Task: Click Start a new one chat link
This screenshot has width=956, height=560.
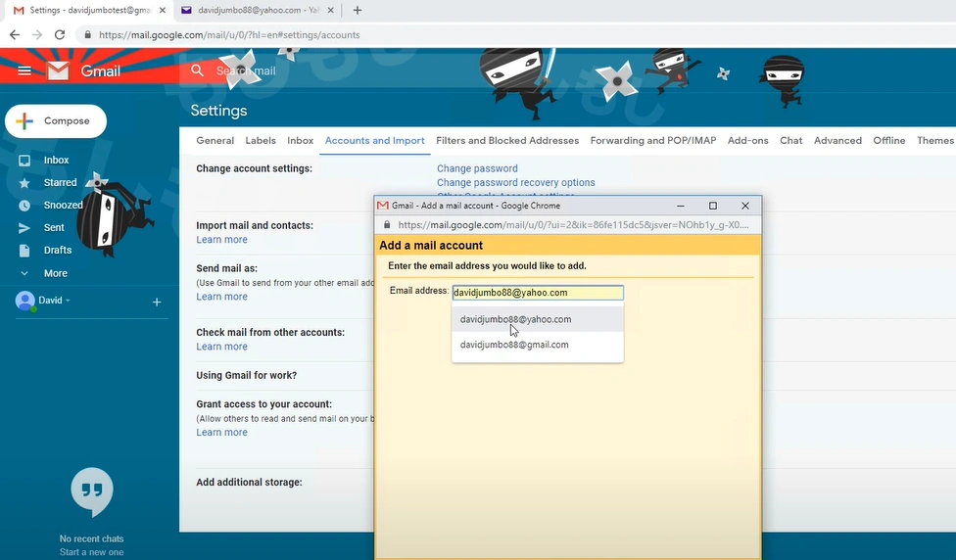Action: click(x=91, y=552)
